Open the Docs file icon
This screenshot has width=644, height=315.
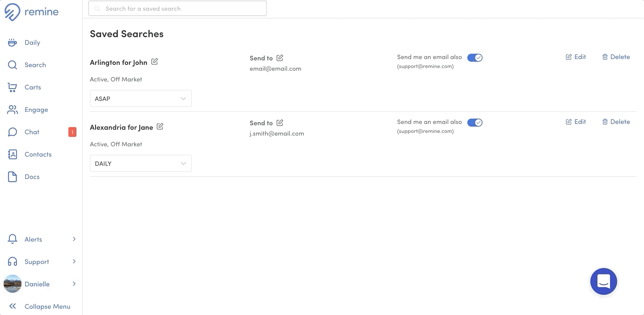(x=13, y=177)
